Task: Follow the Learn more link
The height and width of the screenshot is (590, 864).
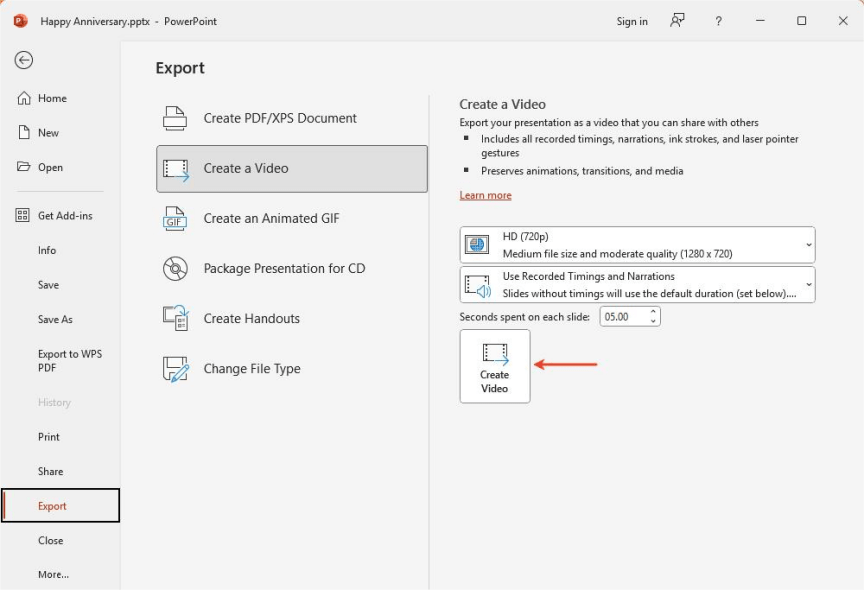Action: (x=485, y=195)
